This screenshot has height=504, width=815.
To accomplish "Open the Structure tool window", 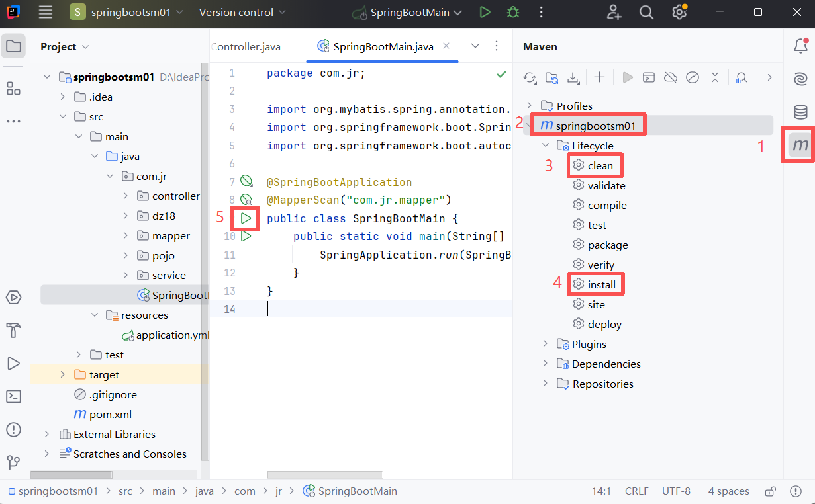I will click(x=13, y=88).
